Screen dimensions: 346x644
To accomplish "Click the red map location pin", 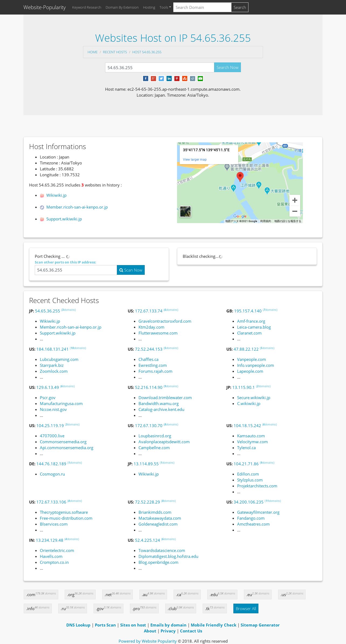I will coord(240,177).
